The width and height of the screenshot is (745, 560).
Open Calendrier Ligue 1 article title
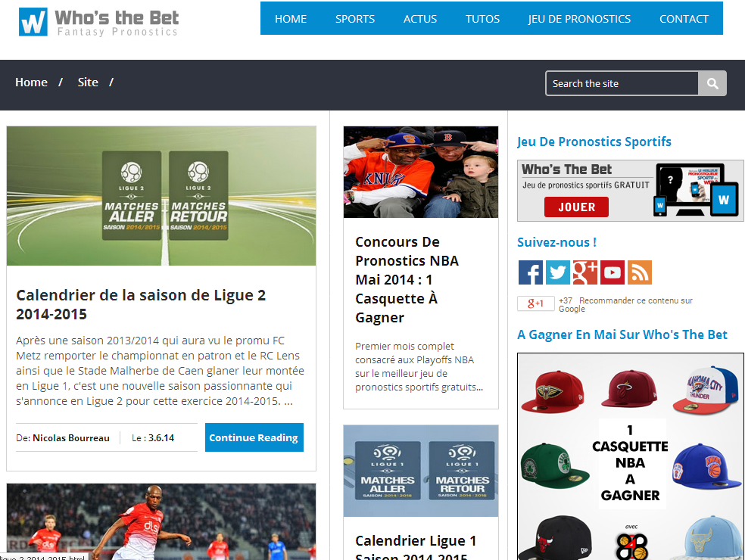(x=416, y=546)
